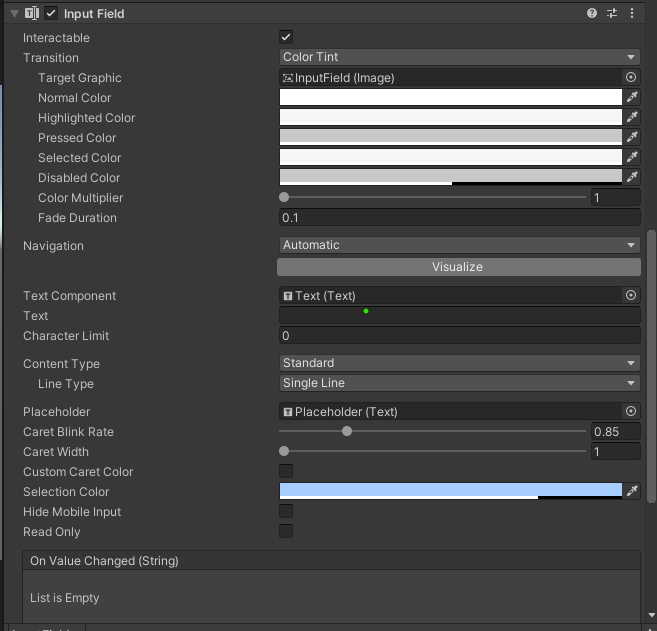Image resolution: width=657 pixels, height=631 pixels.
Task: Click Caret Blink Rate 0.85 field
Action: pos(616,431)
